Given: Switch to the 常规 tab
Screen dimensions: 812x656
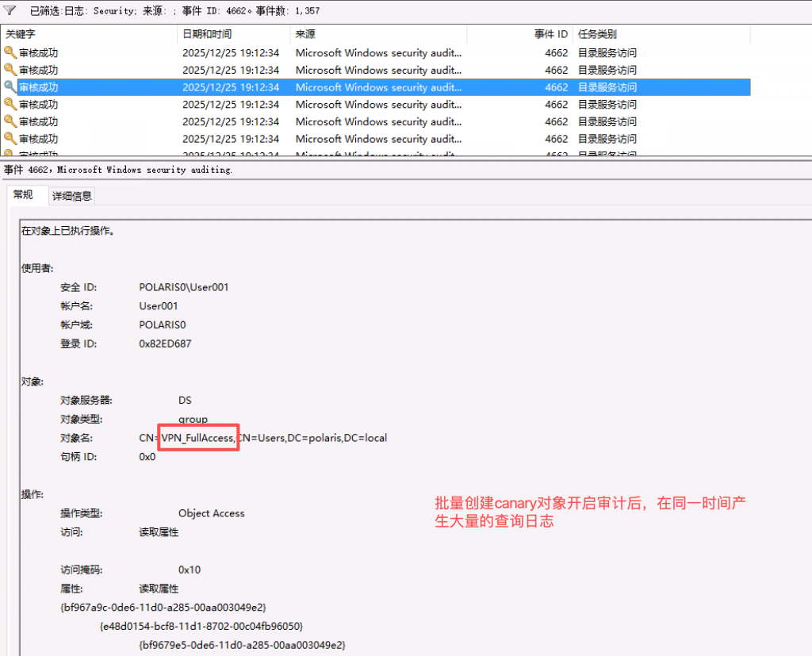Looking at the screenshot, I should point(24,195).
